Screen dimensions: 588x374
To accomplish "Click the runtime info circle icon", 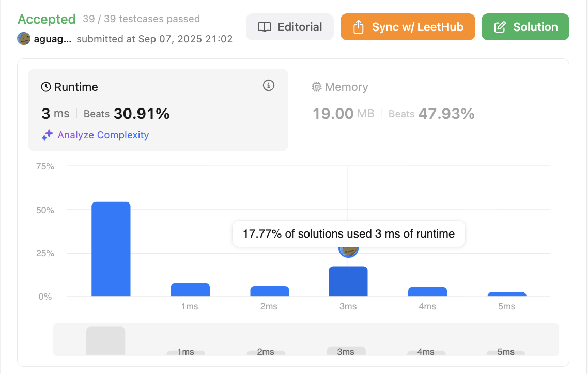I will tap(269, 85).
